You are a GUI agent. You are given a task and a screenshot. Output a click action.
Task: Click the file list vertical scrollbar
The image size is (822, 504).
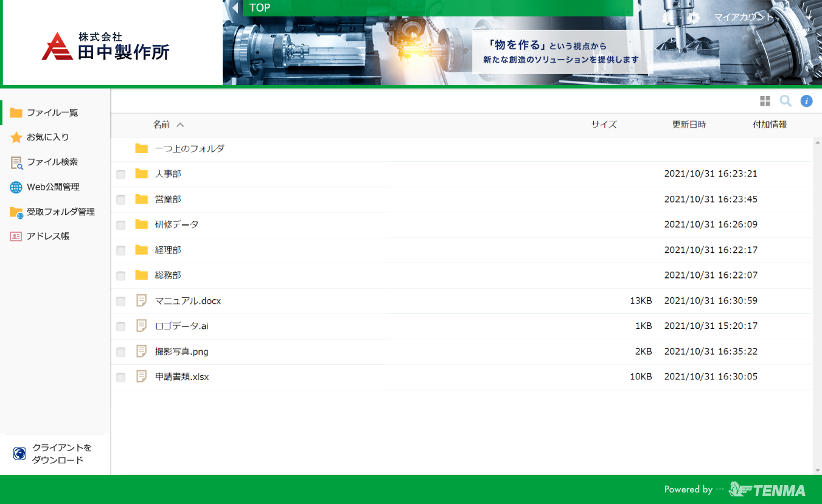(x=817, y=304)
